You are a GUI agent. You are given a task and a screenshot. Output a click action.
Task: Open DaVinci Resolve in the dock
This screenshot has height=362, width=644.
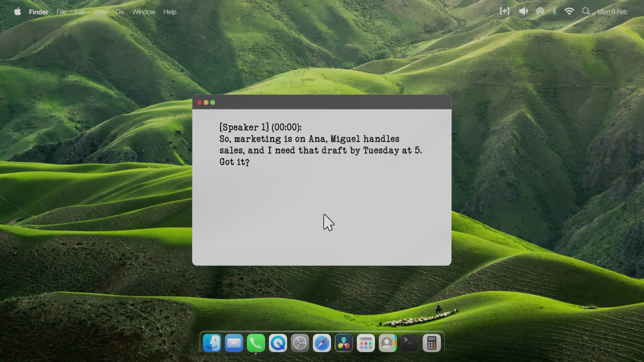(x=344, y=343)
